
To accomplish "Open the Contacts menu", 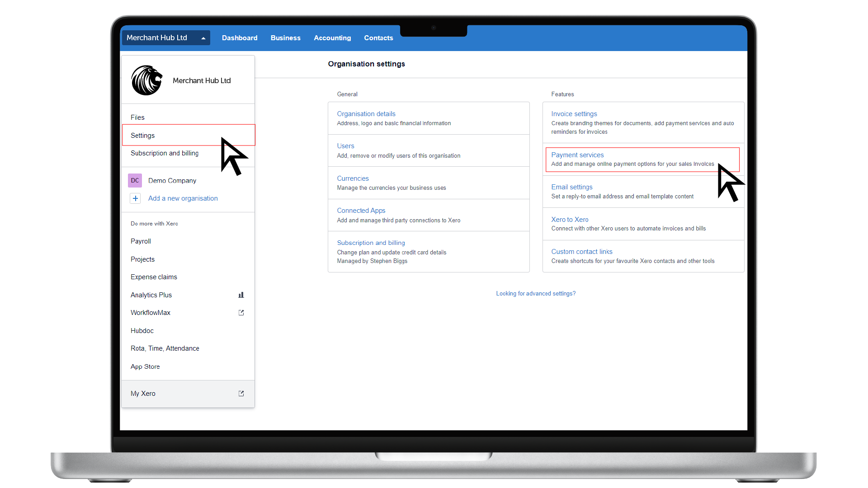I will pos(378,38).
